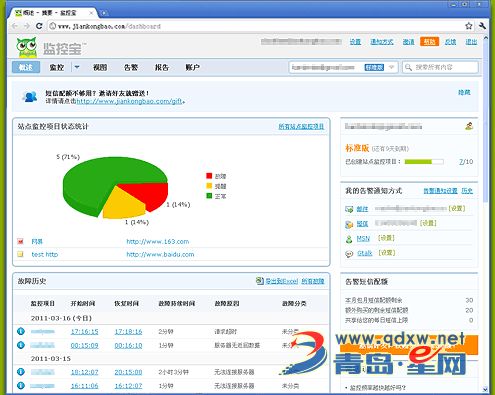Viewport: 495px width, 395px height.
Task: Click the 17:18:16 recovery time link
Action: [128, 332]
